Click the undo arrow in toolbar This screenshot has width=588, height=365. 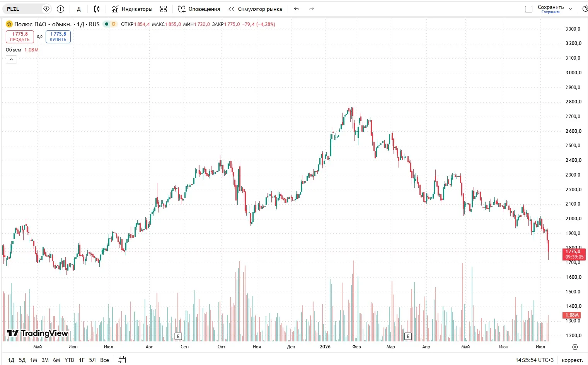tap(297, 9)
